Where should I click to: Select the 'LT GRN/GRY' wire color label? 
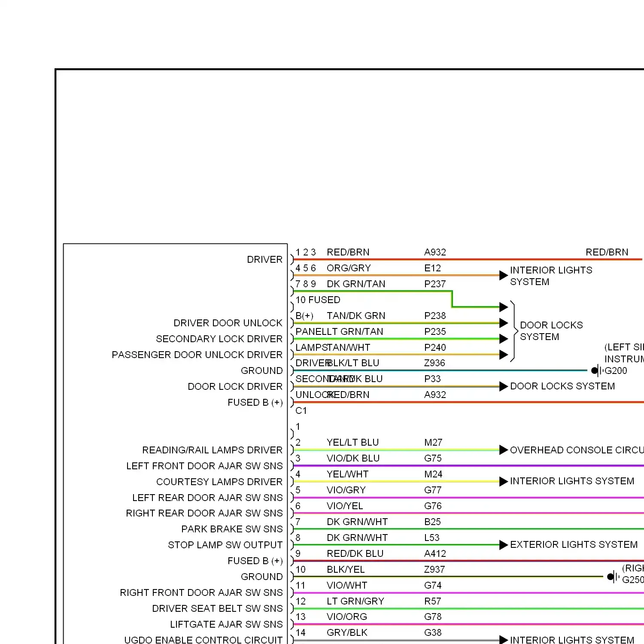click(355, 601)
